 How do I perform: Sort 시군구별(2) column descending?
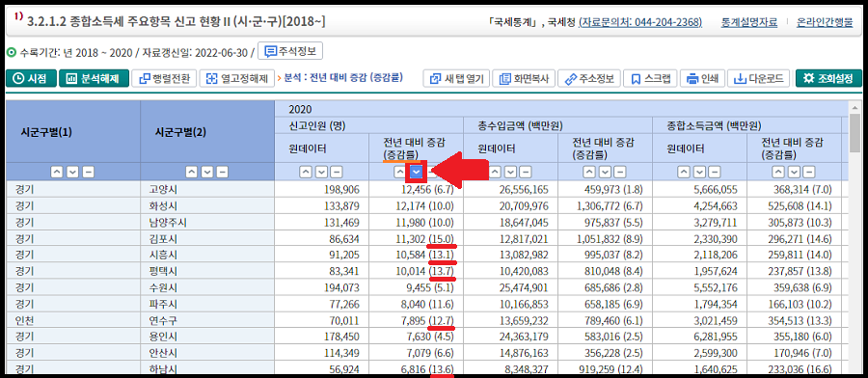(207, 172)
